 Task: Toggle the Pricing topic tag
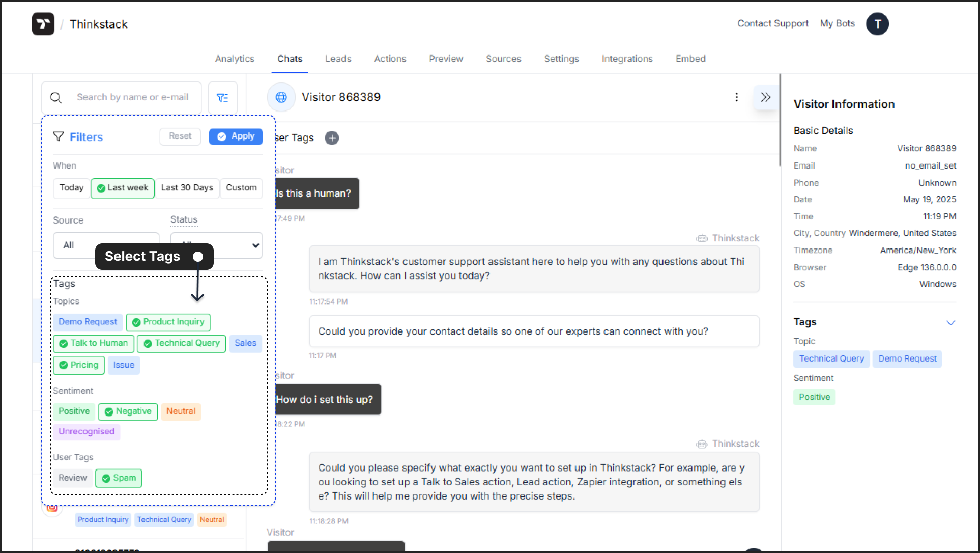[79, 365]
